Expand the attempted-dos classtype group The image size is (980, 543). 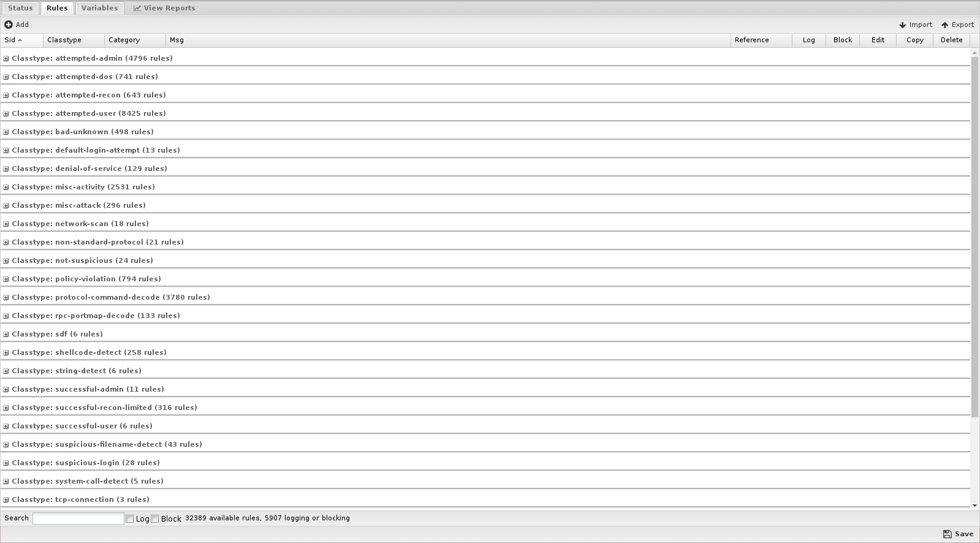coord(6,77)
